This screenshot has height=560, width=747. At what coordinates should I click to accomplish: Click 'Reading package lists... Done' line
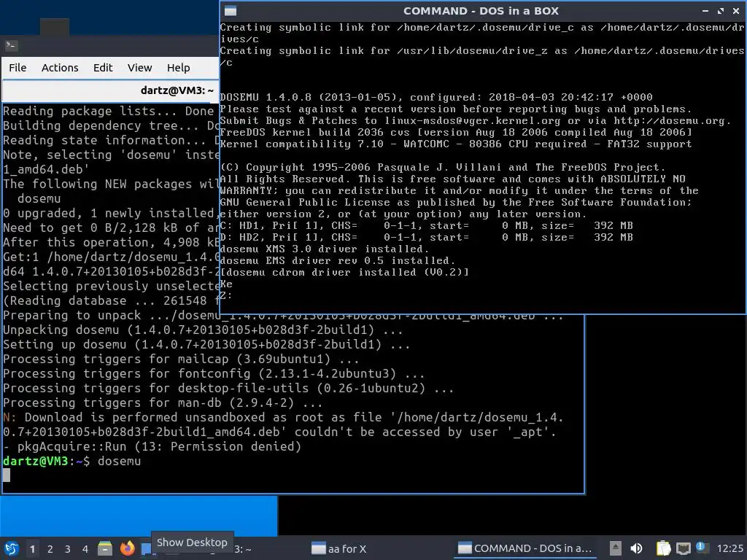tap(109, 111)
